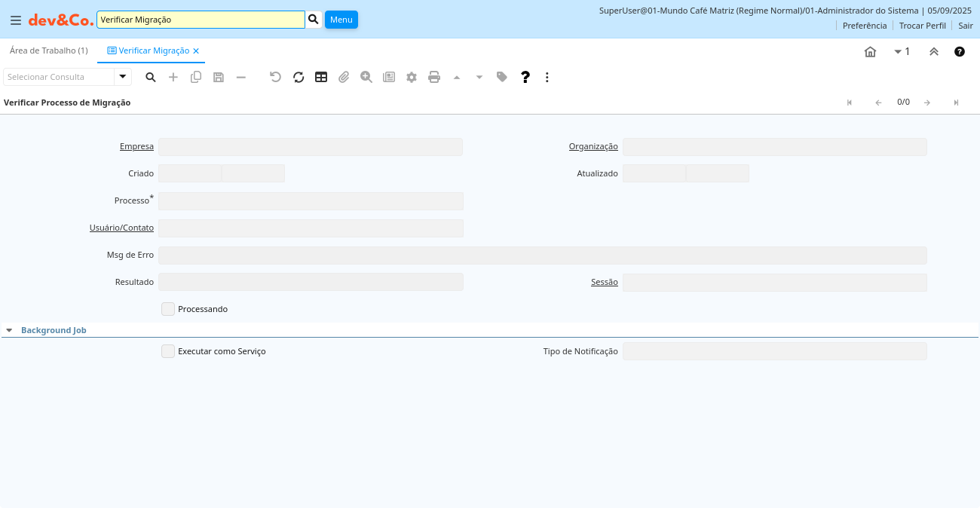Click the Undo changes toolbar icon
The width and height of the screenshot is (980, 508).
pos(275,77)
